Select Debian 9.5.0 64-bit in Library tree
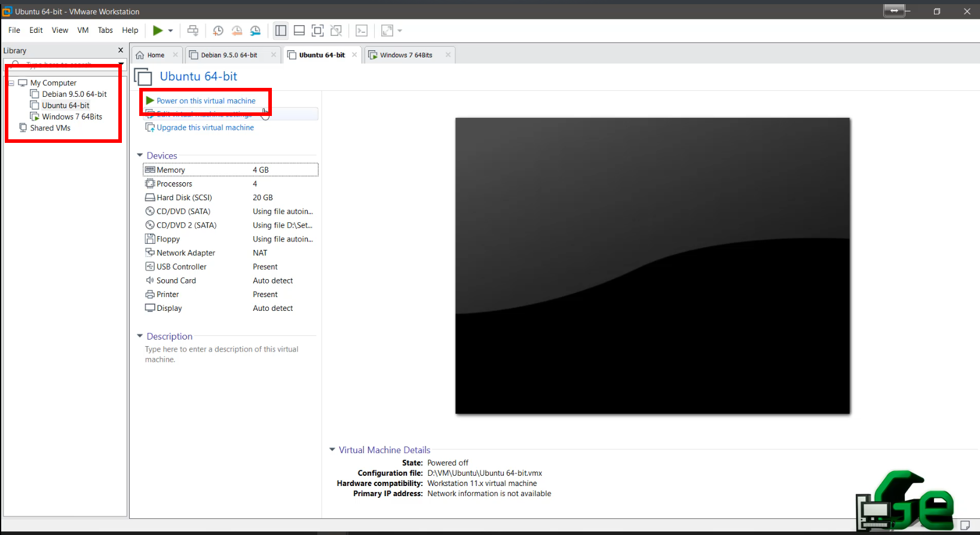 click(x=74, y=94)
